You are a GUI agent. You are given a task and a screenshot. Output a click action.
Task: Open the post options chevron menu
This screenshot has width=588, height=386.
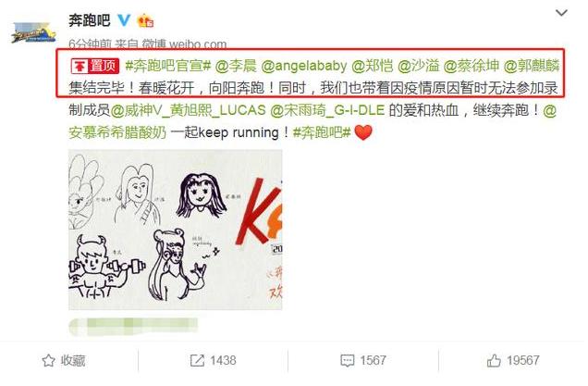pyautogui.click(x=561, y=13)
